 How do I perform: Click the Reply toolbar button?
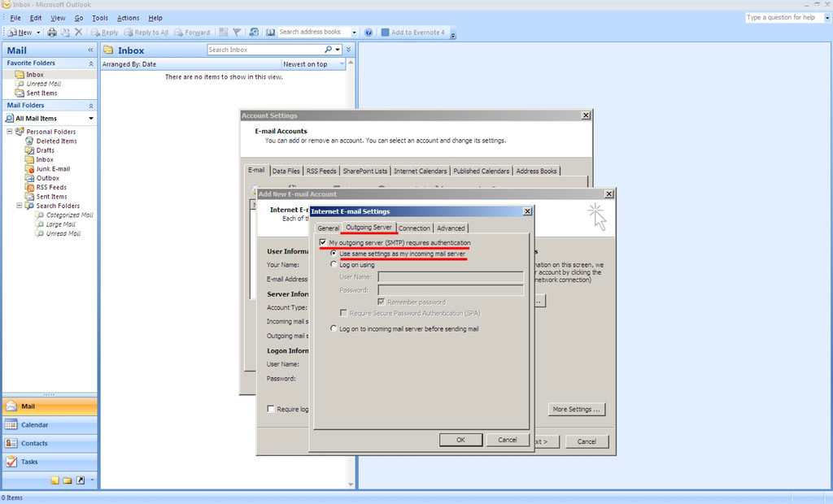(x=105, y=33)
